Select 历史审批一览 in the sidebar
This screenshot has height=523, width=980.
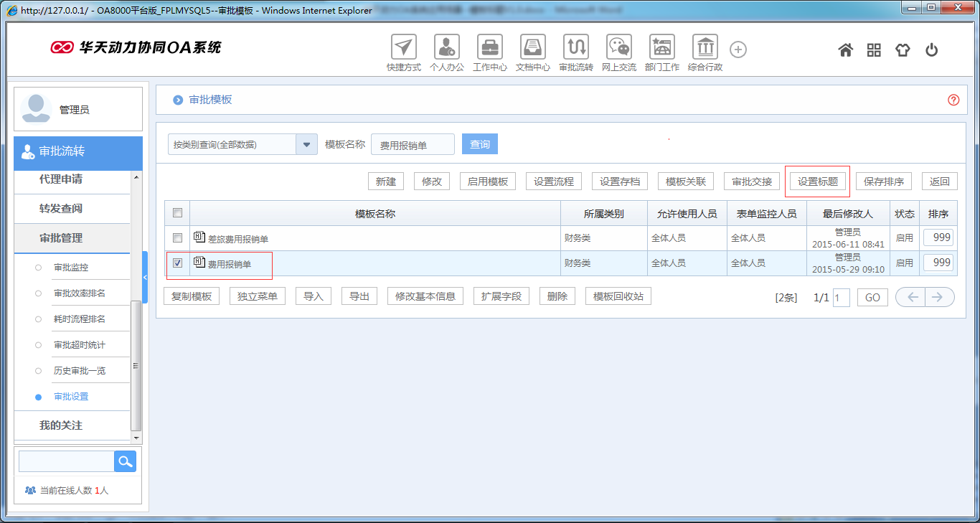[78, 369]
